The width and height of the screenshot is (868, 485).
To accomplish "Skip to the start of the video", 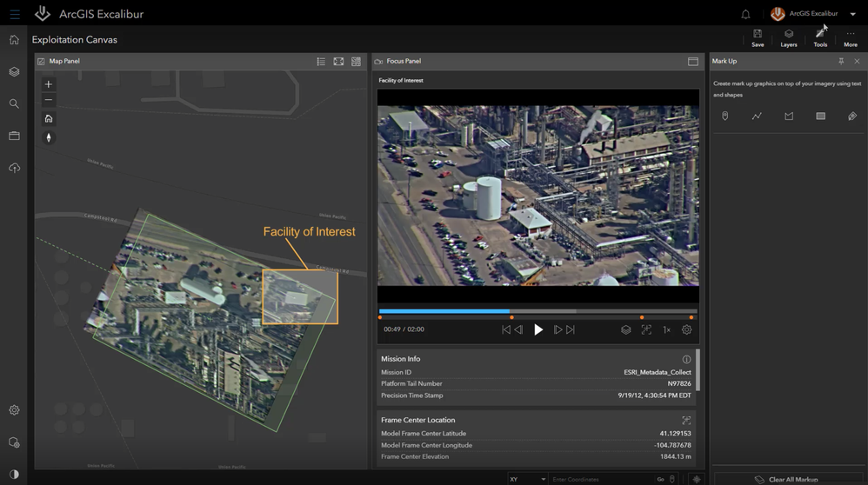I will [x=506, y=329].
